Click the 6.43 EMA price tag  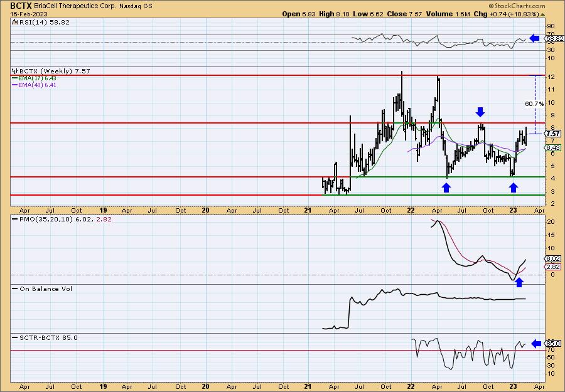click(552, 147)
